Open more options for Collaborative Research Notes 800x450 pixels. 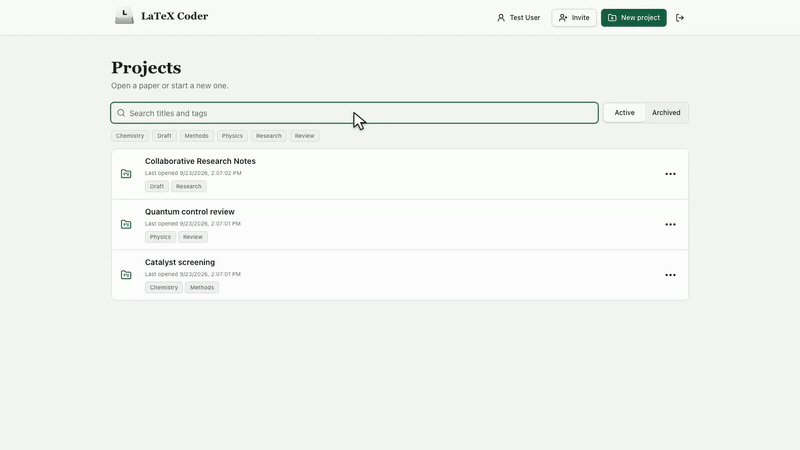pyautogui.click(x=670, y=174)
